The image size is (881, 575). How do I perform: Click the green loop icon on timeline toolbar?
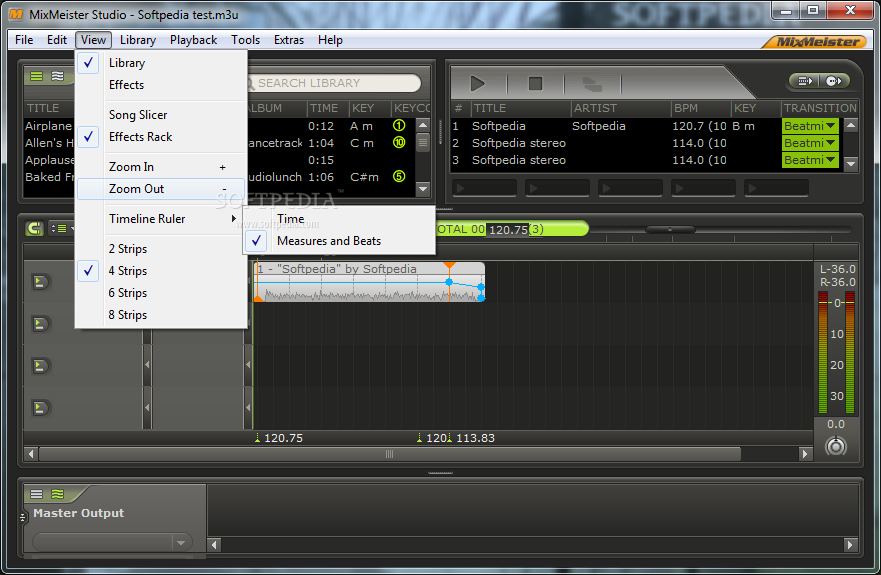coord(34,228)
